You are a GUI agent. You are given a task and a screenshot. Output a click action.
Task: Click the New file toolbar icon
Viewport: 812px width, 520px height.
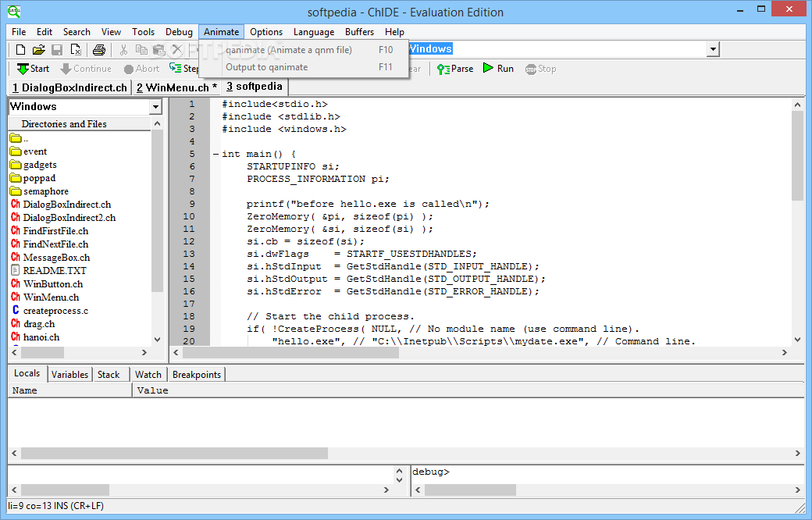click(20, 50)
